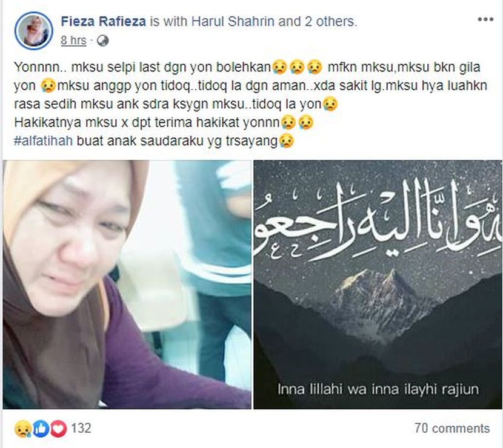This screenshot has width=503, height=448.
Task: Click the sad reaction emoji icon
Action: click(23, 429)
